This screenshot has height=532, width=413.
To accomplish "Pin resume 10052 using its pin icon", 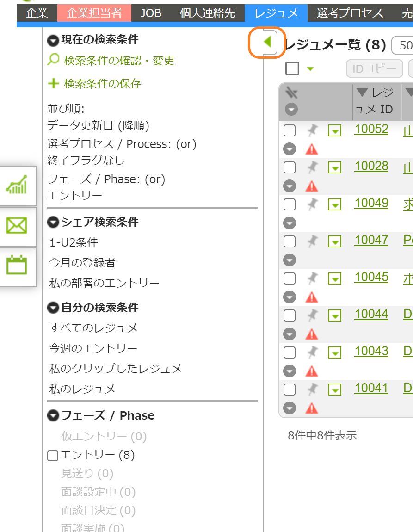I will 312,130.
